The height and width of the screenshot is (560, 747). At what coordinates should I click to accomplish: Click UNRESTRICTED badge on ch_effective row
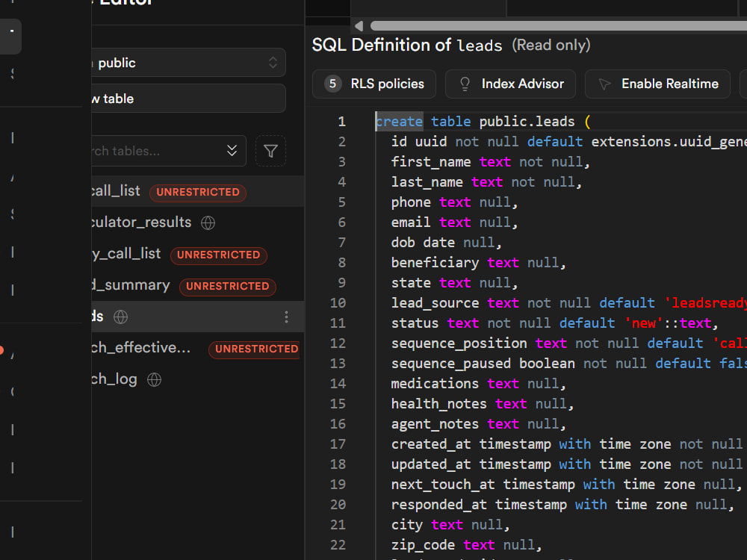[x=255, y=349]
